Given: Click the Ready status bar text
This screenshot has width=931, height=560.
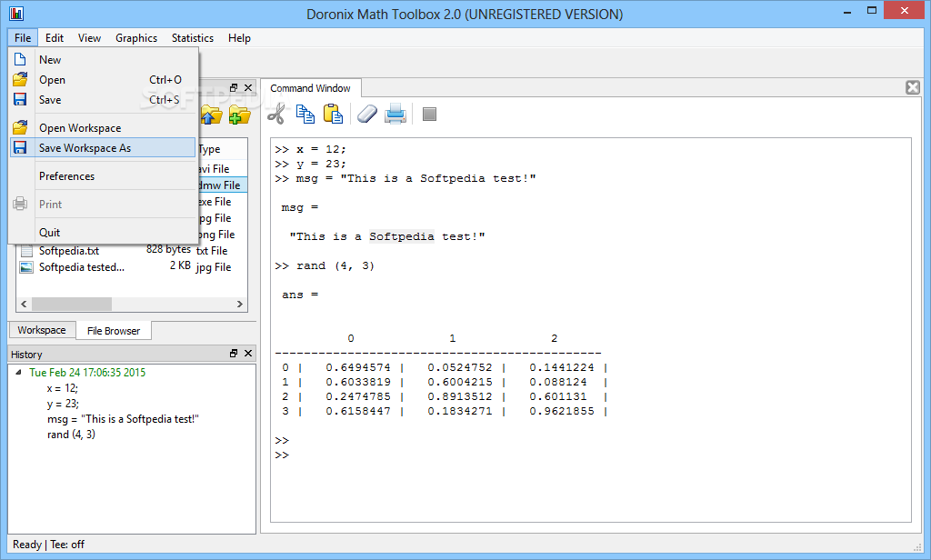Looking at the screenshot, I should [x=27, y=544].
